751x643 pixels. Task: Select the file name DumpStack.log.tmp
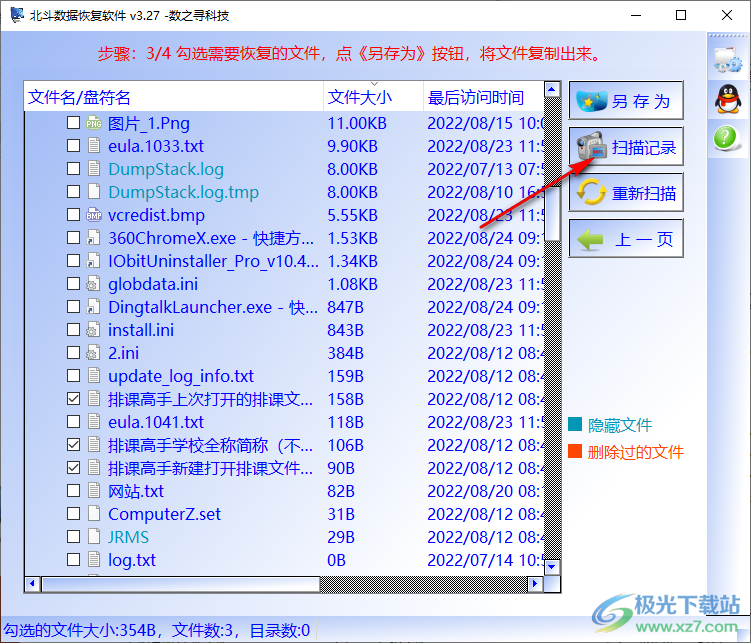click(x=183, y=192)
